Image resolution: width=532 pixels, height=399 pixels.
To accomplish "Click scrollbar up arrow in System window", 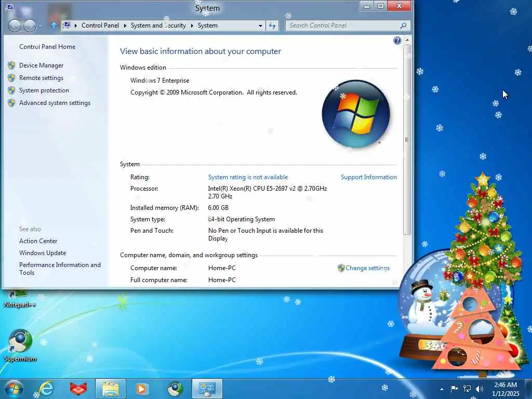I will pyautogui.click(x=407, y=40).
